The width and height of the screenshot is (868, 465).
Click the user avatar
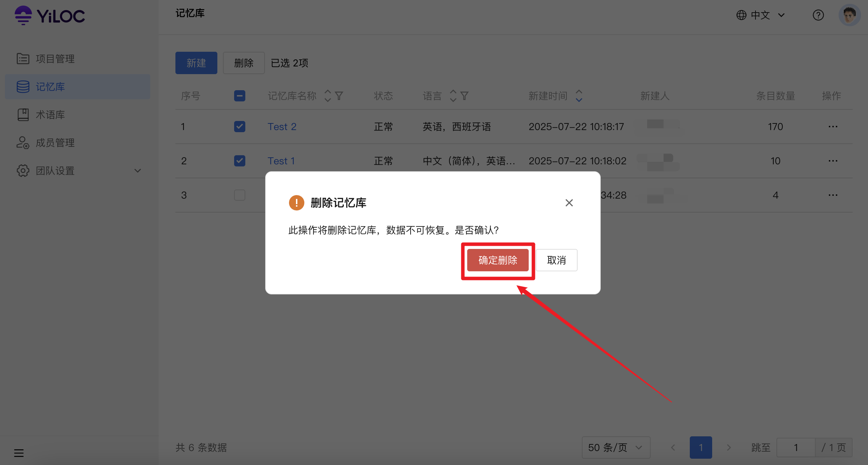[x=850, y=15]
